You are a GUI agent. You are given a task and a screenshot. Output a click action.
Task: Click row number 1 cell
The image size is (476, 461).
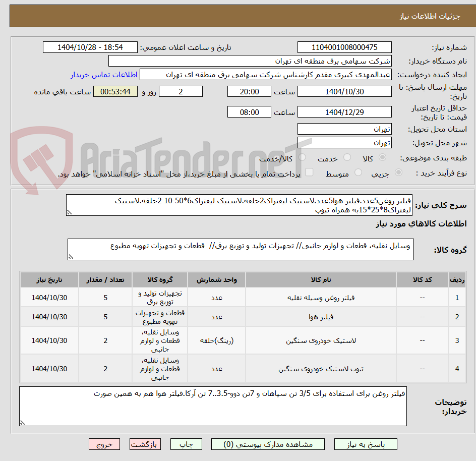coord(457,298)
